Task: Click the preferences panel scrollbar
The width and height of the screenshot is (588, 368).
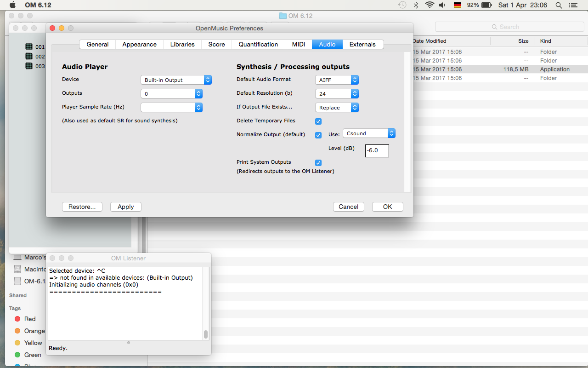Action: point(407,121)
